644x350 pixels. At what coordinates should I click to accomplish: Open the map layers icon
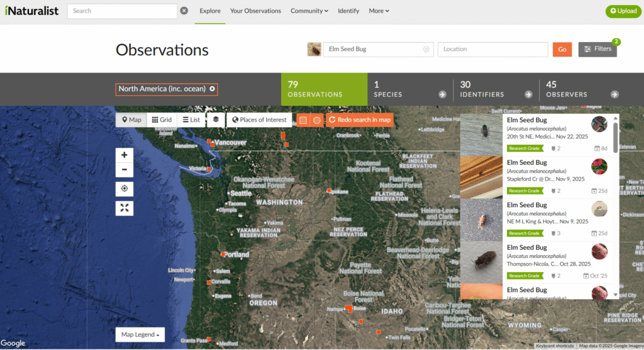[x=216, y=120]
